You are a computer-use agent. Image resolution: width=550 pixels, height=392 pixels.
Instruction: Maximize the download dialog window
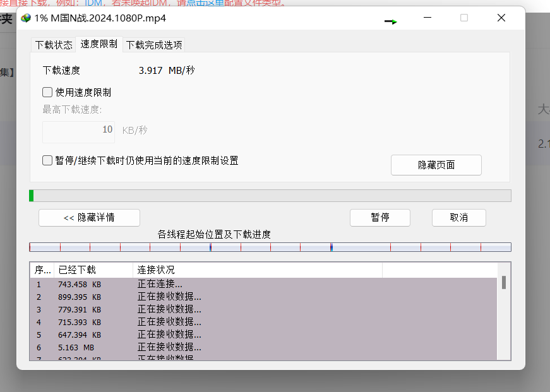click(x=464, y=18)
